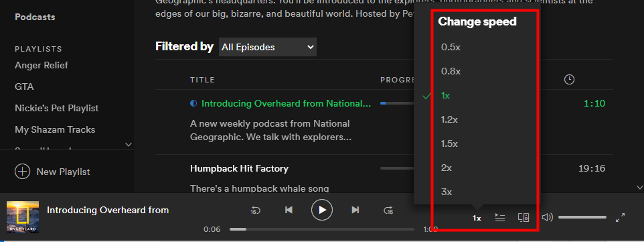Enter full screen mode

[x=620, y=218]
